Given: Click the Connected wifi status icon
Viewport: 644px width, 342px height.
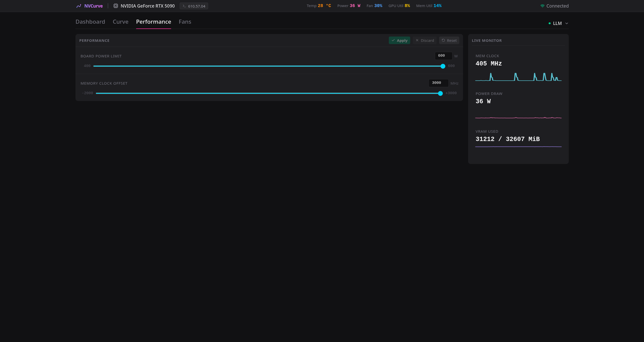Looking at the screenshot, I should [x=543, y=6].
